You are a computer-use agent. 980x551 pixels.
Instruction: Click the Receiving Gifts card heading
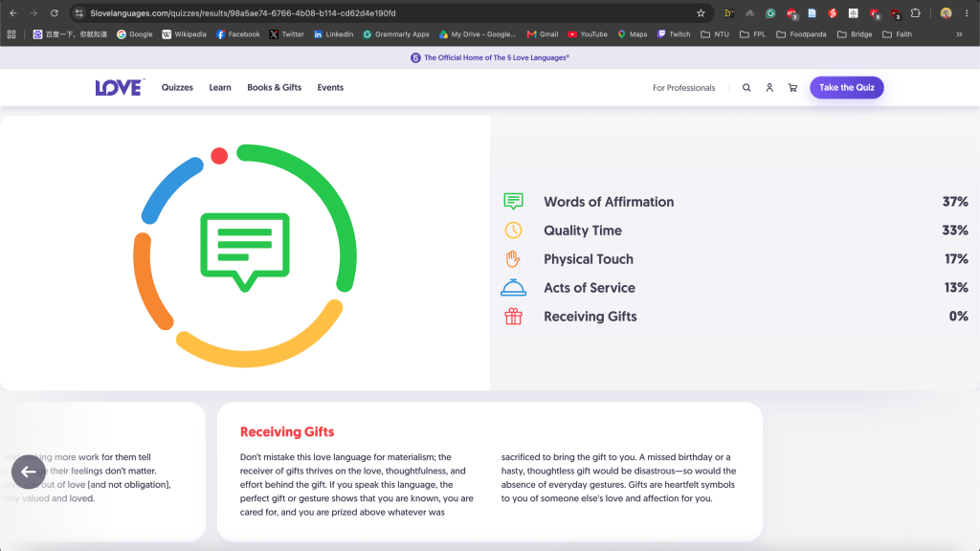pos(287,431)
